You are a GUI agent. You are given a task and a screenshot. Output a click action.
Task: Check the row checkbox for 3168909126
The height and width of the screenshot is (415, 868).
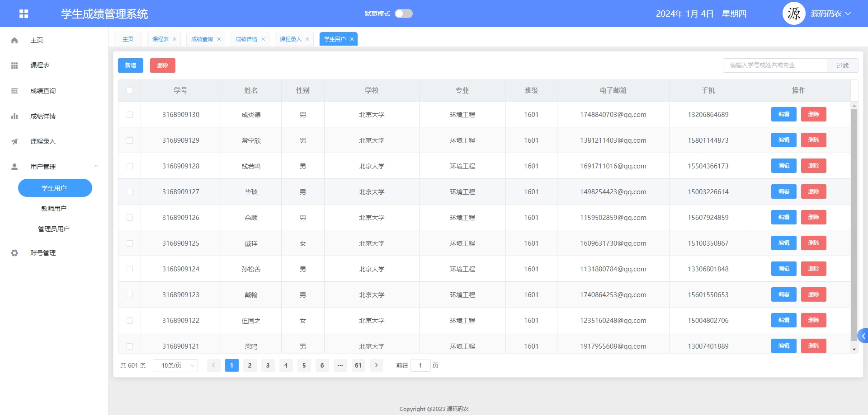pyautogui.click(x=130, y=218)
